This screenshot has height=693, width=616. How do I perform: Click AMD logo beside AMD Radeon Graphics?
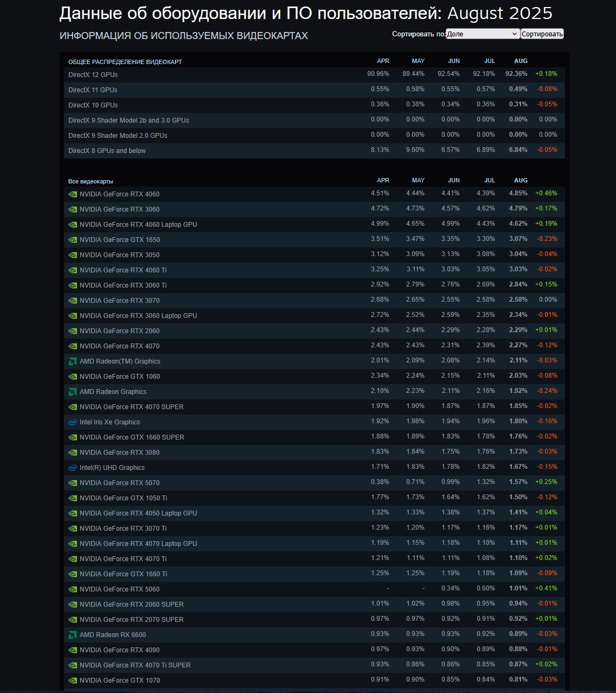[73, 391]
